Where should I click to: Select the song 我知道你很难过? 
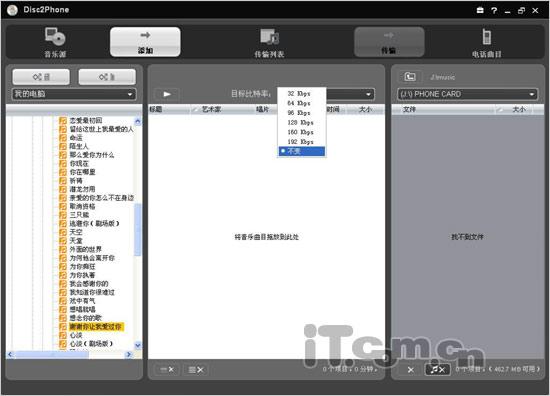click(92, 292)
